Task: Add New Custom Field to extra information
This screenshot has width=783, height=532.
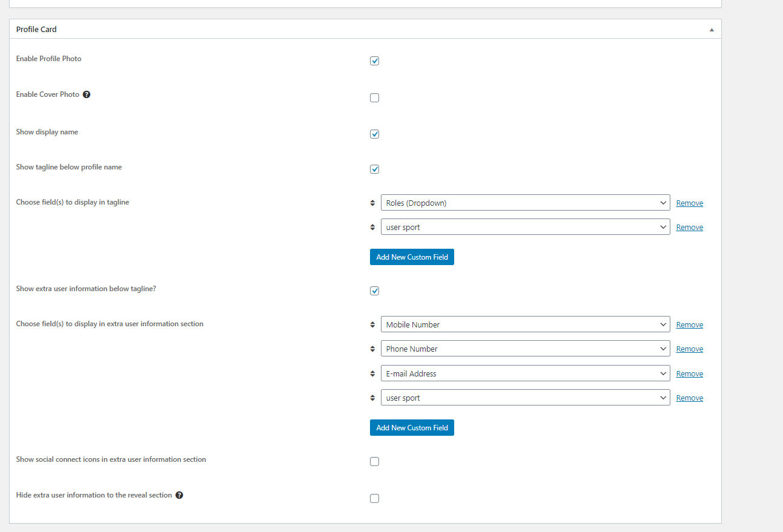Action: (x=412, y=428)
